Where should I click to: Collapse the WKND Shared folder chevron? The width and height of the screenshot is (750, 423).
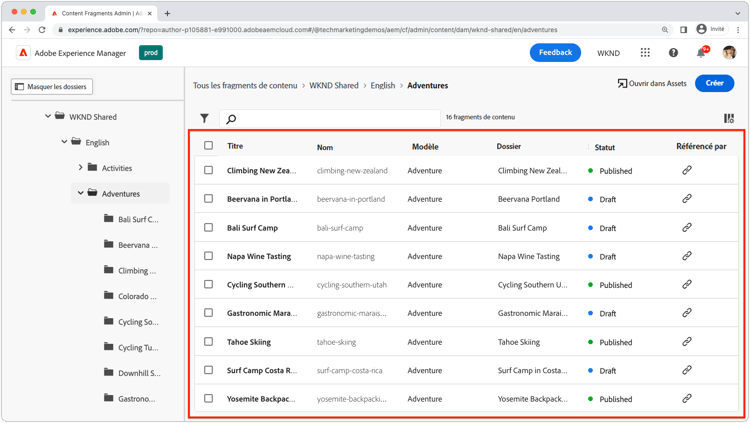[48, 116]
